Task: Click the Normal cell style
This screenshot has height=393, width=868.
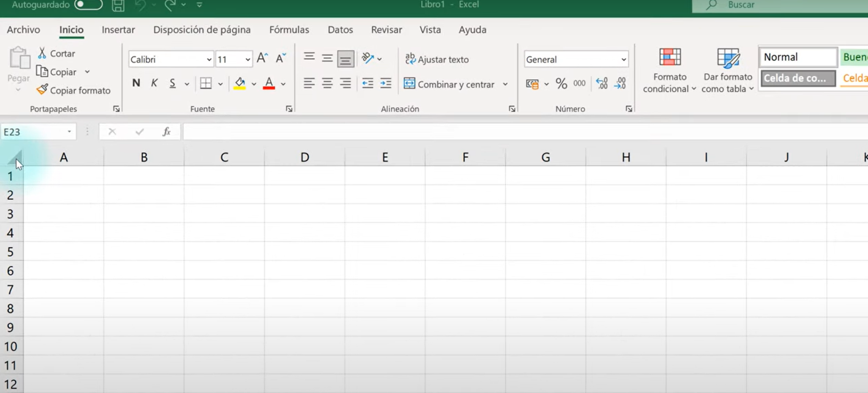Action: (797, 56)
